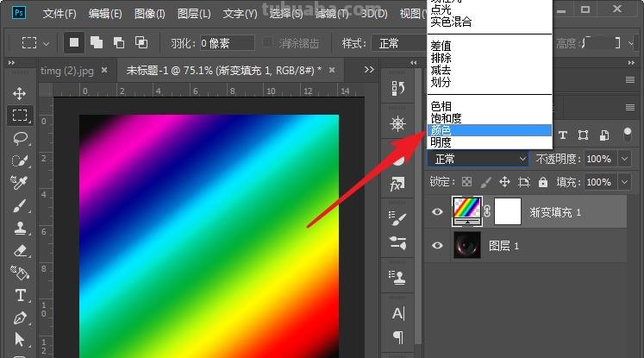The width and height of the screenshot is (644, 358).
Task: Hide the 渐变填充 1 layer
Action: 437,211
